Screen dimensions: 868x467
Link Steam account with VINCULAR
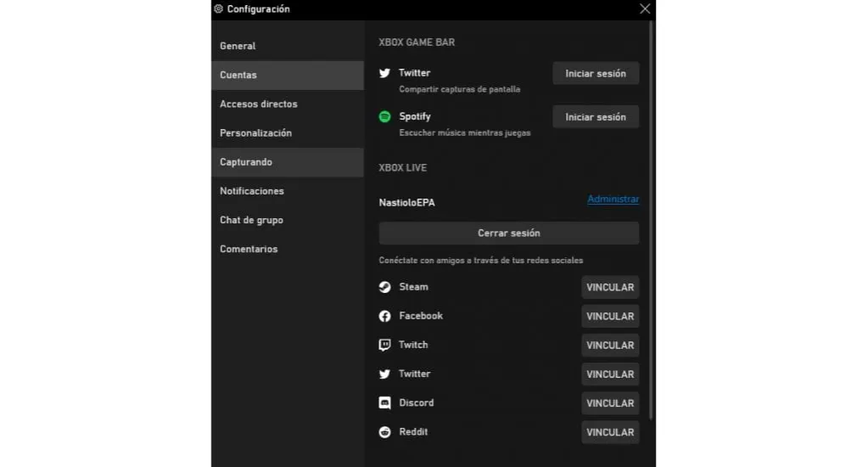pyautogui.click(x=610, y=288)
